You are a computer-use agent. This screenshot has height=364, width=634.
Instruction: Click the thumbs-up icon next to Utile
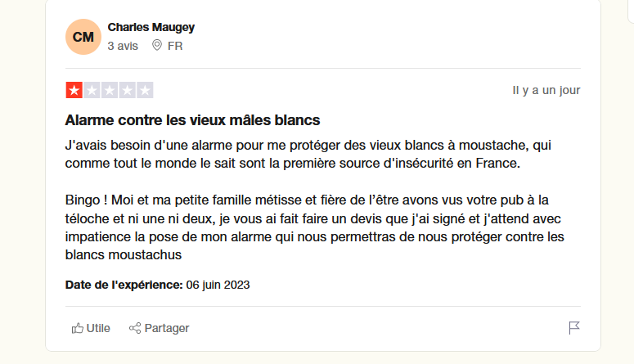[x=77, y=328]
